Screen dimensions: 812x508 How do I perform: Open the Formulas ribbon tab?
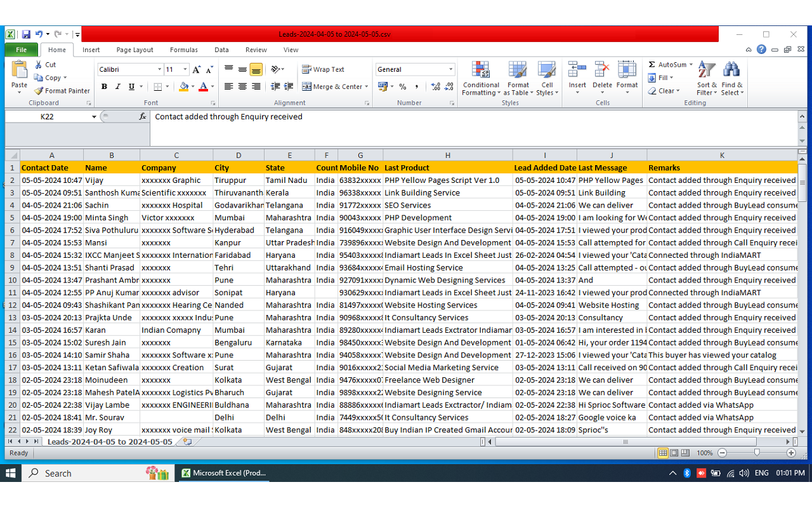pos(183,50)
